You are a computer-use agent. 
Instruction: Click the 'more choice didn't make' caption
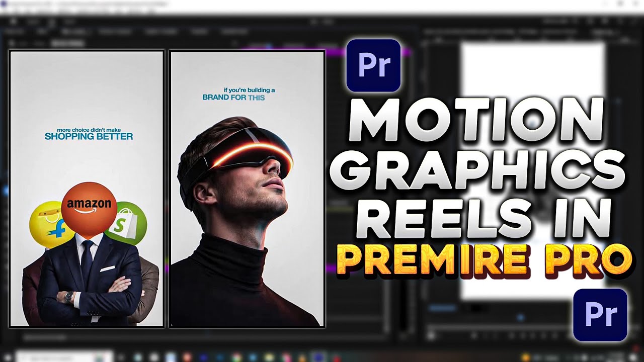[89, 130]
